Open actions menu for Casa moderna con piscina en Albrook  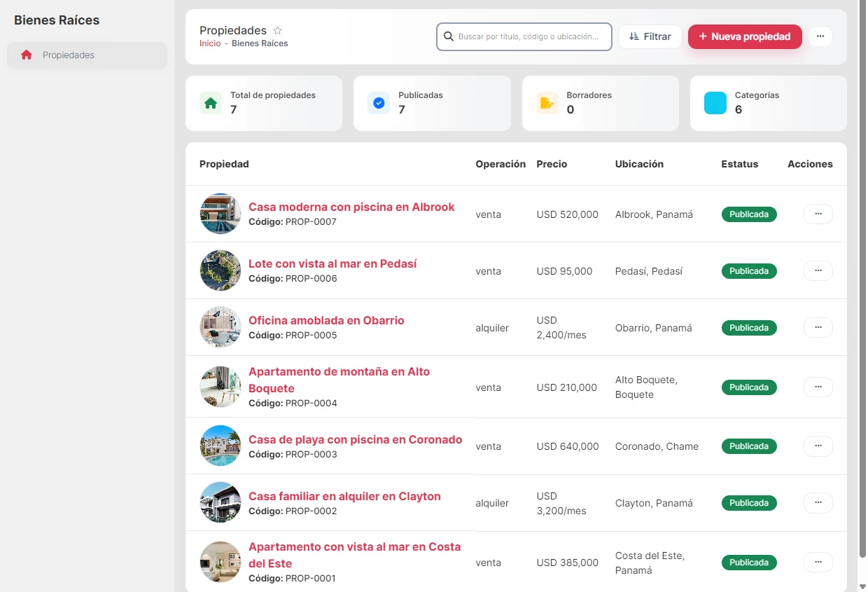tap(818, 214)
